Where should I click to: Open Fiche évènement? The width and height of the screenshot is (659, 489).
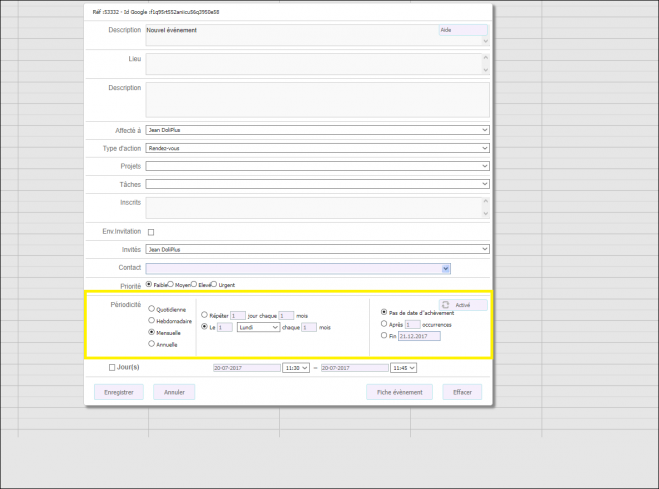(399, 392)
